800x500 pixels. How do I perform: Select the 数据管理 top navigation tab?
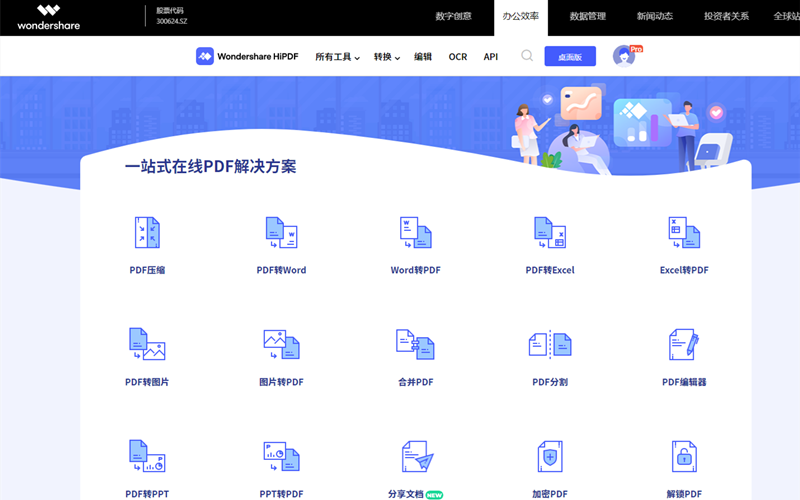[x=587, y=17]
